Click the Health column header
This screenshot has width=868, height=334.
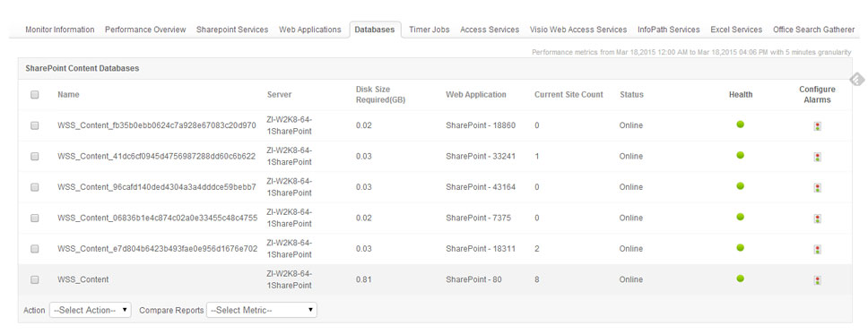(x=741, y=95)
